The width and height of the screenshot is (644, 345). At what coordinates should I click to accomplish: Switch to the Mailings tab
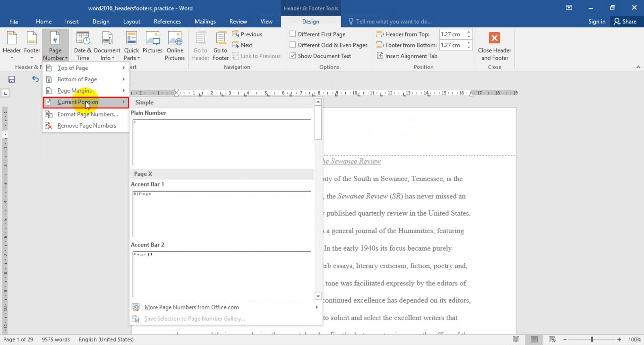(205, 21)
